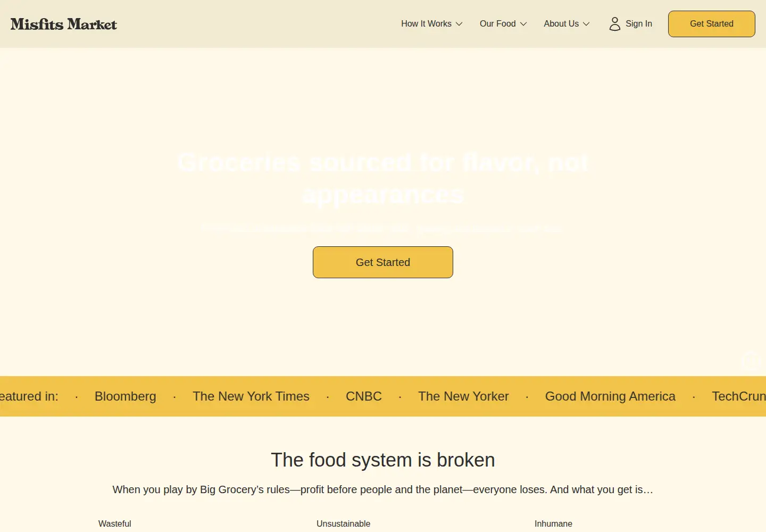Click Bloomberg in the featured banner
The height and width of the screenshot is (532, 766).
[126, 396]
